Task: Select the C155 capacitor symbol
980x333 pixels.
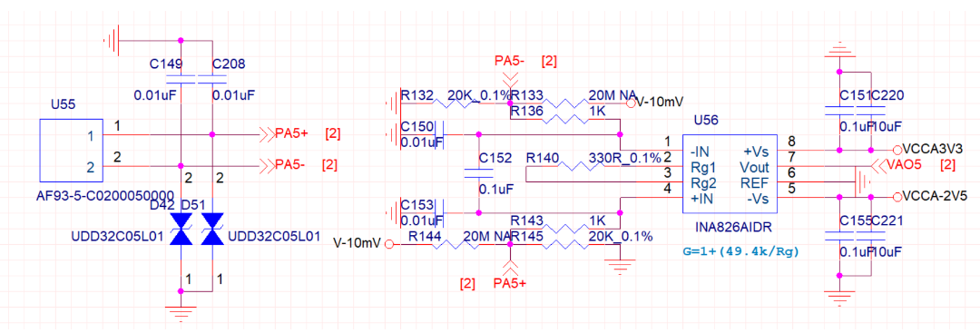Action: pos(839,236)
